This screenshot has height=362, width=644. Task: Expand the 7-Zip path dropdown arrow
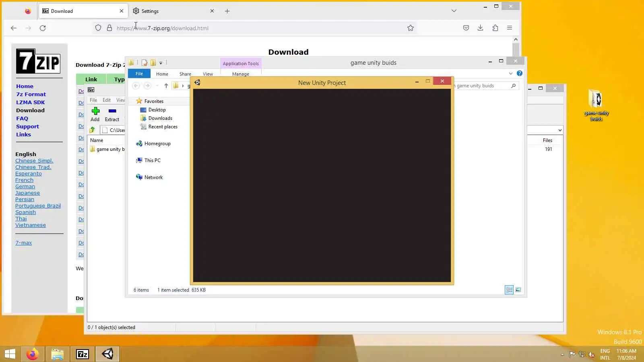(x=560, y=130)
